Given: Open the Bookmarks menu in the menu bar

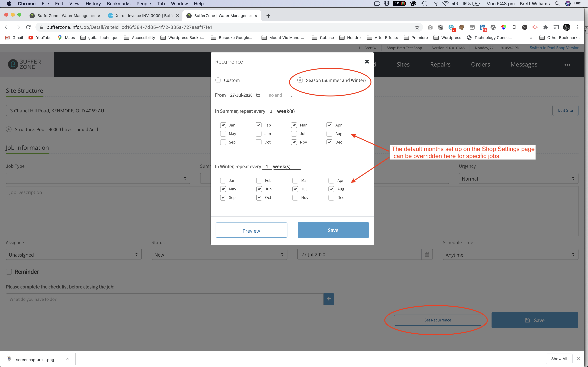Looking at the screenshot, I should pos(119,4).
